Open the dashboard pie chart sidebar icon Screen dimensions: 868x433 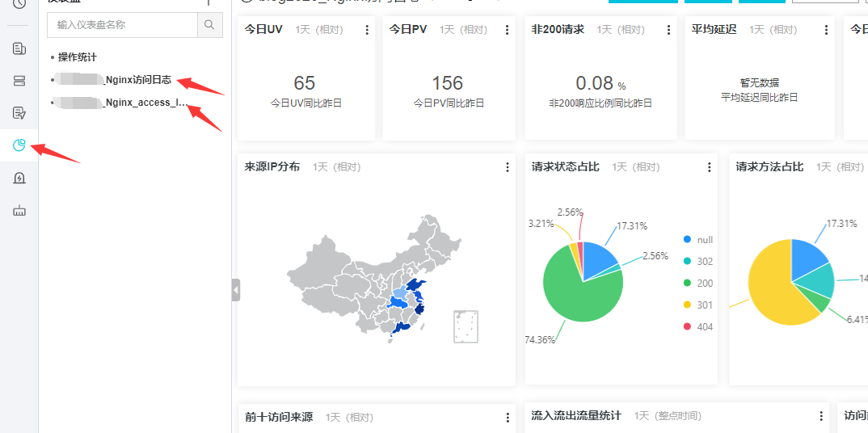[19, 146]
